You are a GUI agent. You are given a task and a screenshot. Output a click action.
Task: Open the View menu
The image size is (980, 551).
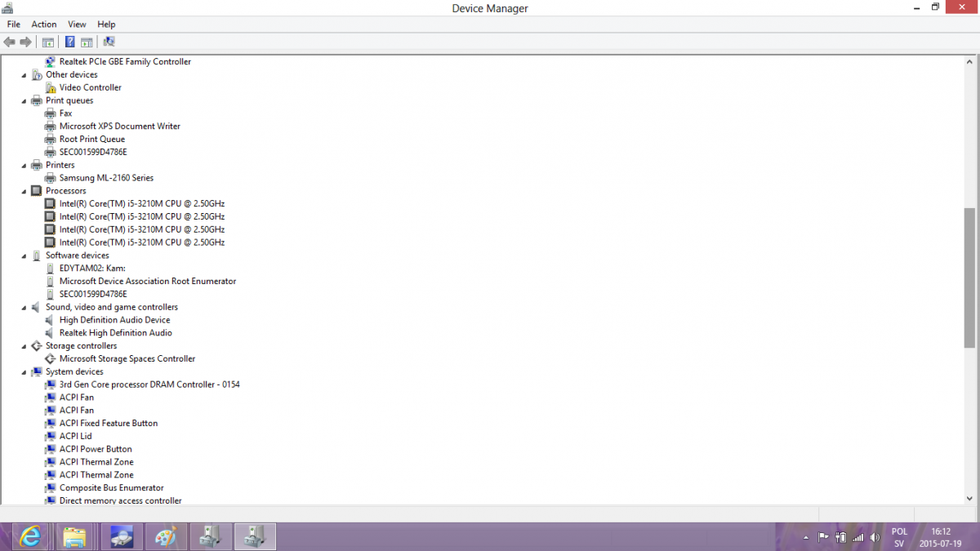tap(77, 24)
